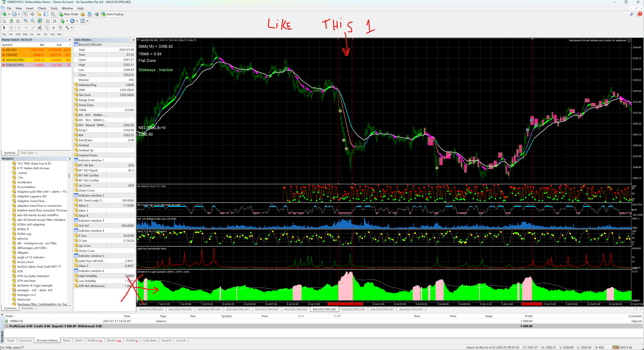Open the Charts menu
Screen dimensions: 644x350
coord(42,8)
